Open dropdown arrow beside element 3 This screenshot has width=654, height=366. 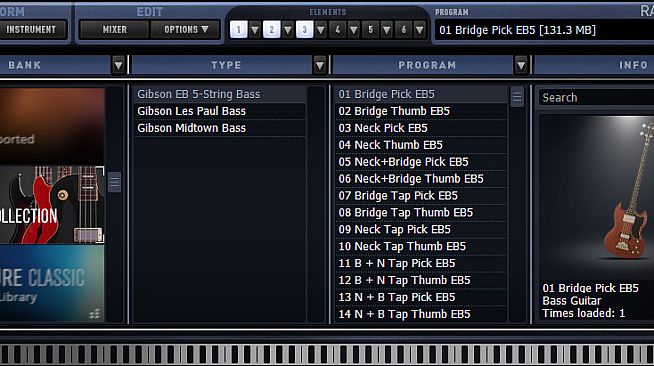pyautogui.click(x=321, y=30)
